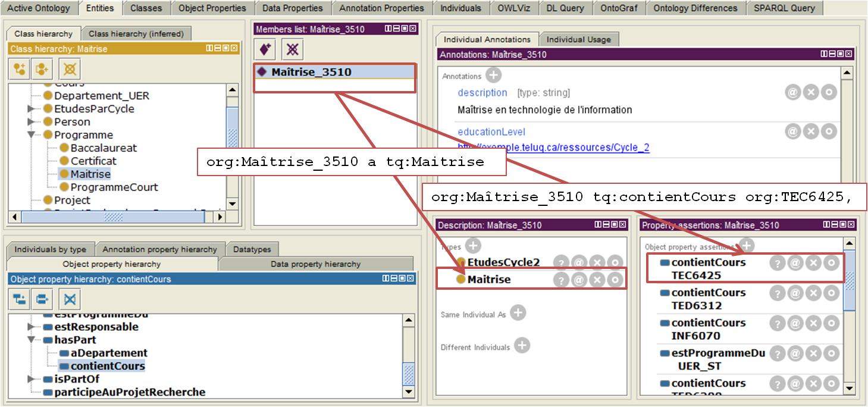Open the SPARQL Query tab
Screen dimensions: 868x407
784,8
